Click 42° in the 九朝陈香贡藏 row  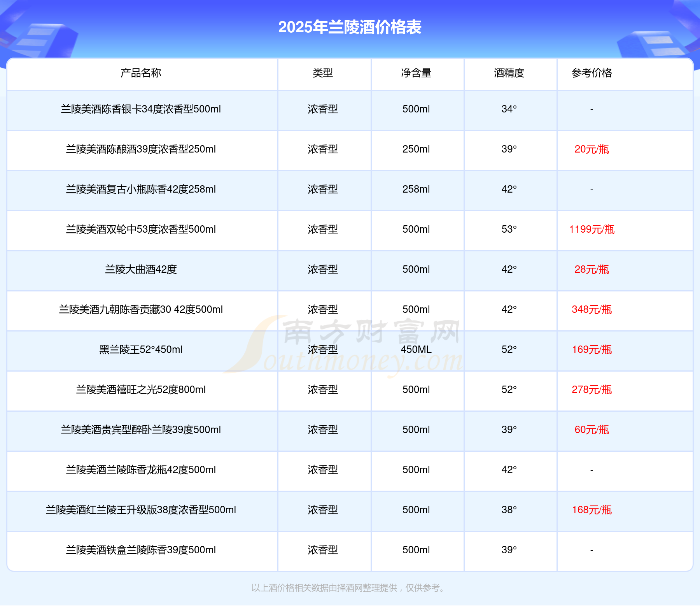[509, 309]
